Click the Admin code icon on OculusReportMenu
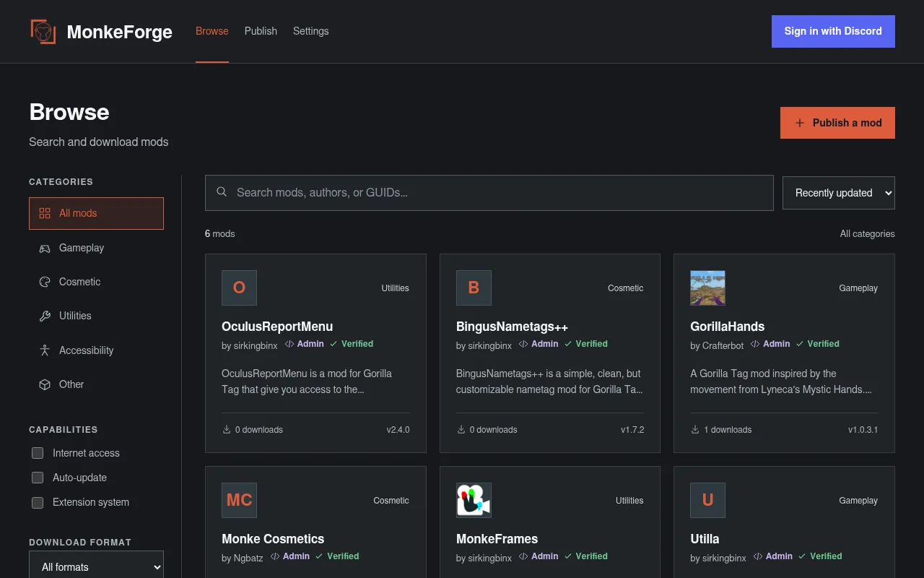924x578 pixels. pyautogui.click(x=289, y=344)
